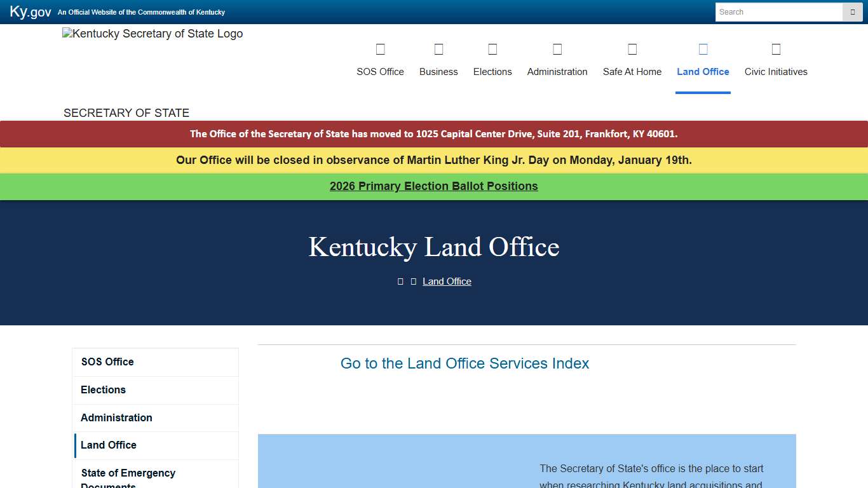Viewport: 868px width, 488px height.
Task: Select Administration in the left sidebar menu
Action: pyautogui.click(x=116, y=417)
